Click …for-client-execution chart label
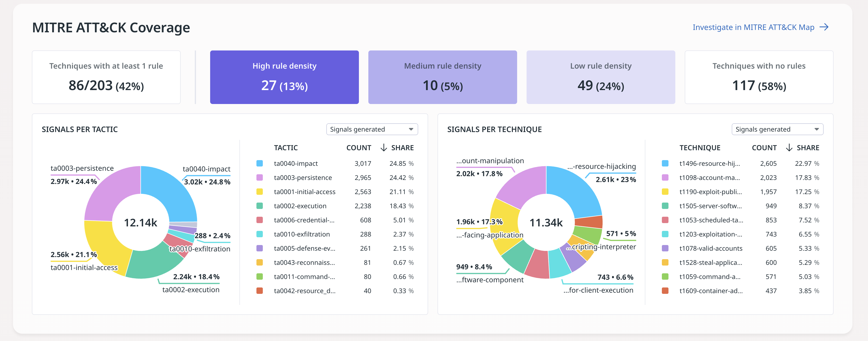Viewport: 868px width, 341px height. pyautogui.click(x=598, y=290)
